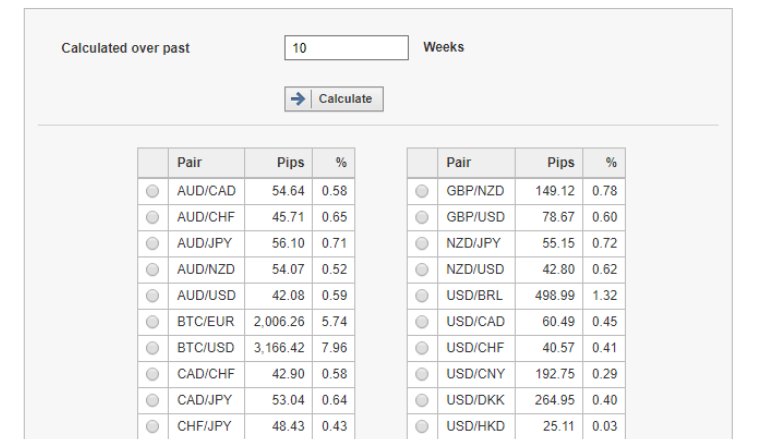Select the GBP/NZD radio button

422,191
